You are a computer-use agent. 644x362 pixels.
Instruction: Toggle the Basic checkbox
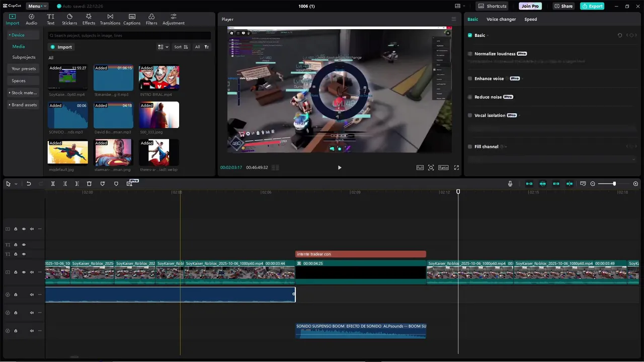(470, 35)
